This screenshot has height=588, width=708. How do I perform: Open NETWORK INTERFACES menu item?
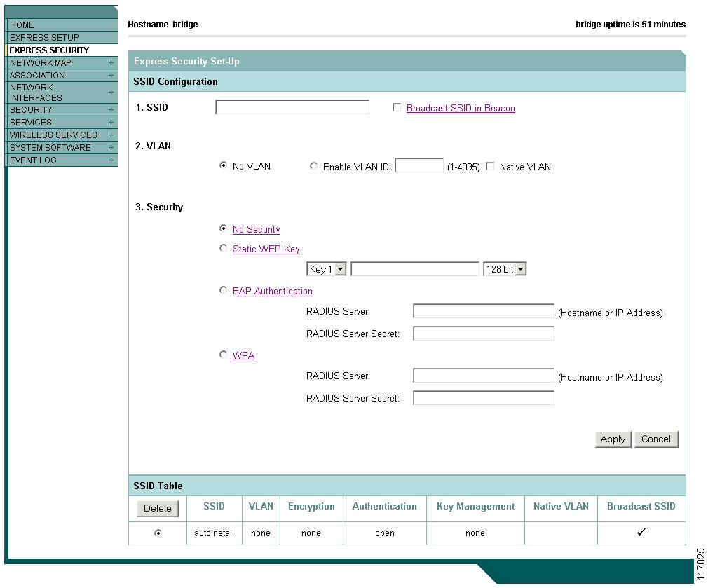(36, 93)
